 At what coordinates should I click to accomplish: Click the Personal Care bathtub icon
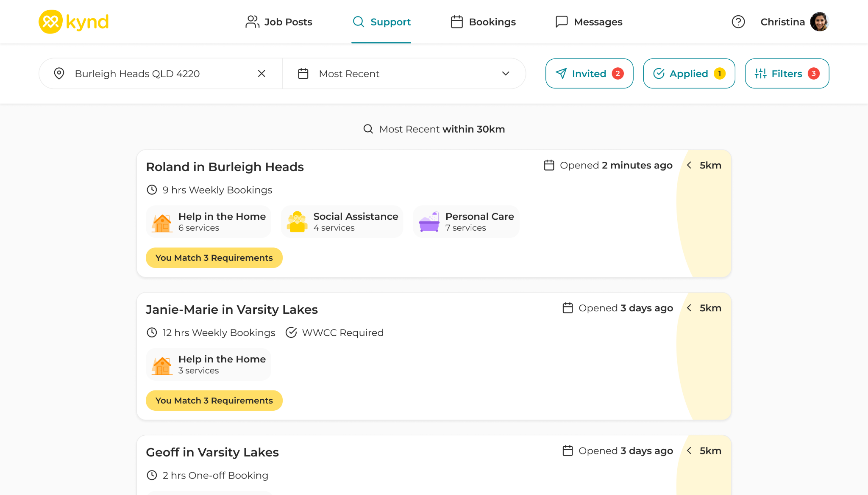tap(429, 222)
